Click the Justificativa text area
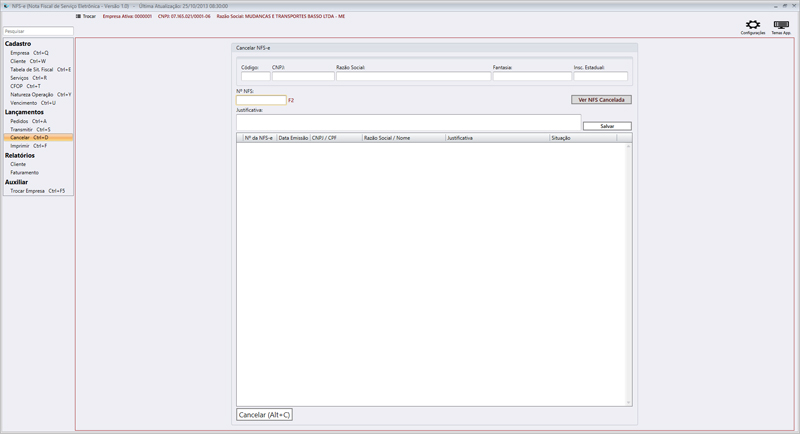The width and height of the screenshot is (800, 434). (x=408, y=122)
